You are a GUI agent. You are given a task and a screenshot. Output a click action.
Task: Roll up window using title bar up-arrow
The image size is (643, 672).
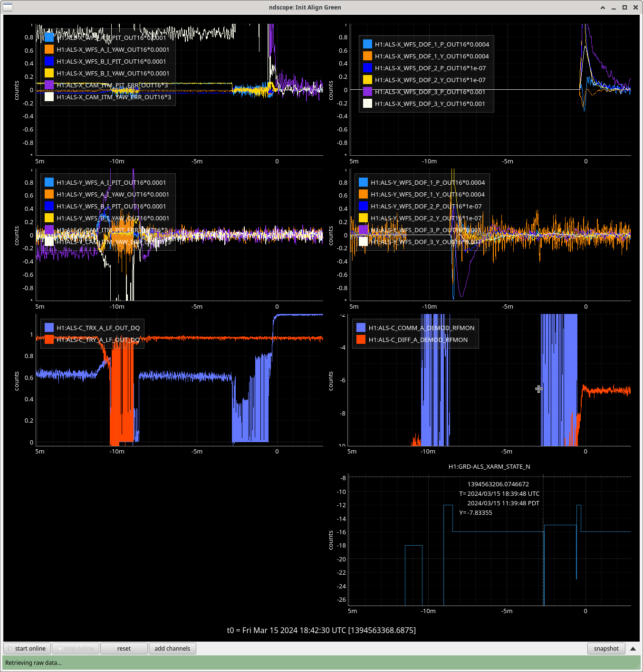[x=603, y=7]
